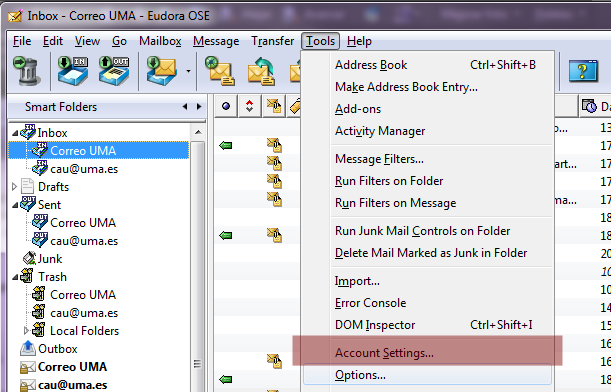
Task: Click folder pane scrollbar up arrow
Action: pos(198,132)
